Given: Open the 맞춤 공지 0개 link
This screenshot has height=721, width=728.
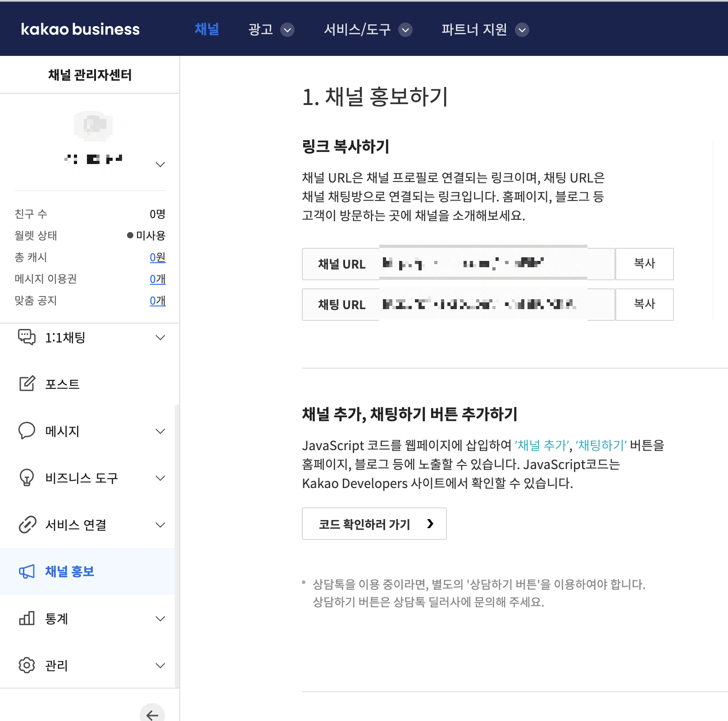Looking at the screenshot, I should [158, 301].
